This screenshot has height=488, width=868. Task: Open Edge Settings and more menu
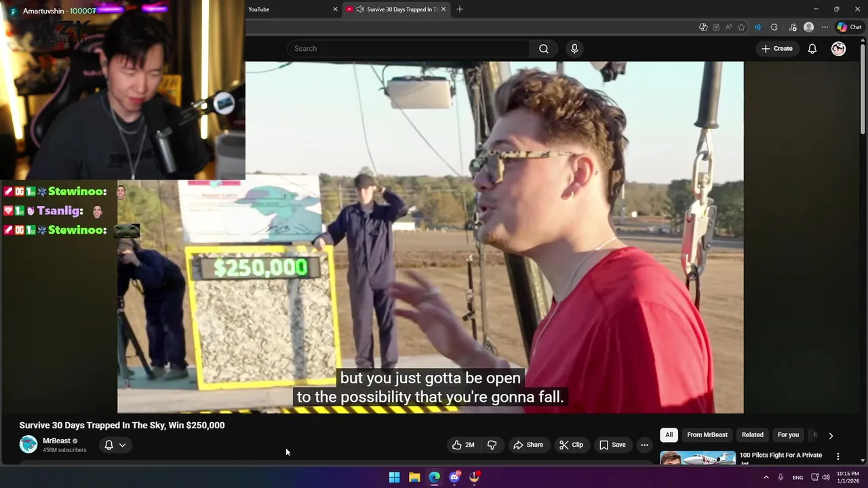(x=825, y=27)
